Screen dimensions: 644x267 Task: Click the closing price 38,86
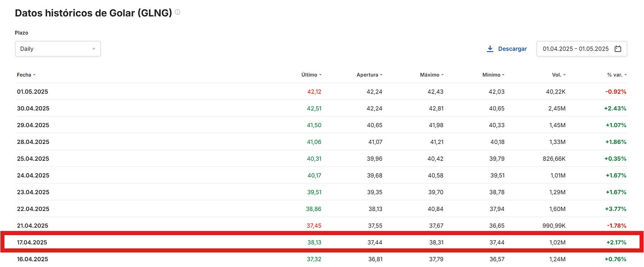pyautogui.click(x=314, y=209)
